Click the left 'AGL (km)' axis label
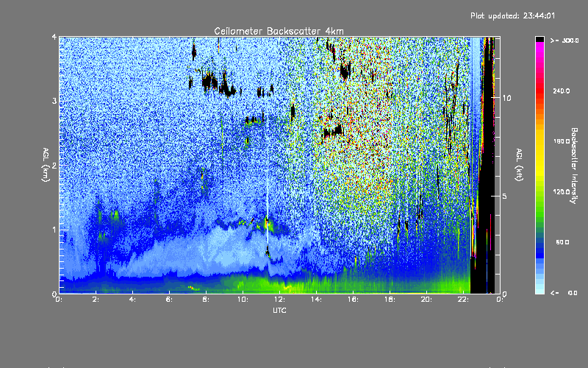588x368 pixels. tap(46, 165)
